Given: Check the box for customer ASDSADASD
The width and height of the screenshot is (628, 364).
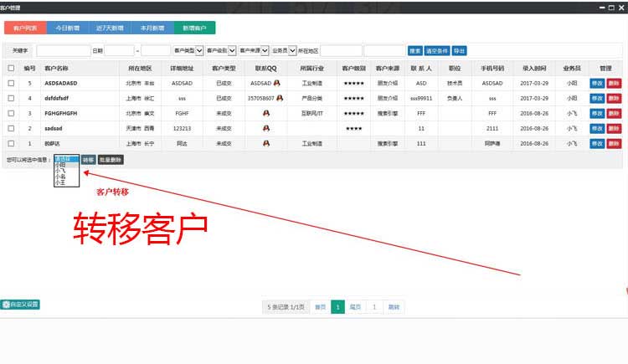Looking at the screenshot, I should 11,84.
